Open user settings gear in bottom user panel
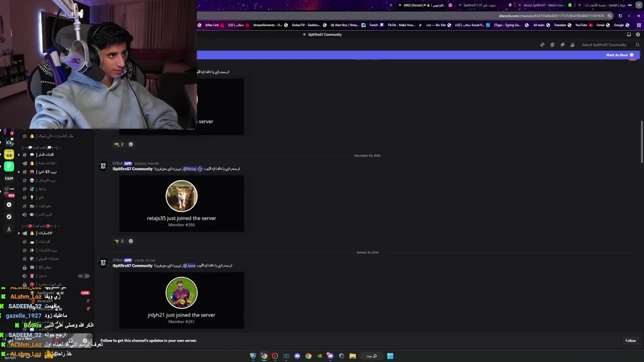 (x=85, y=340)
